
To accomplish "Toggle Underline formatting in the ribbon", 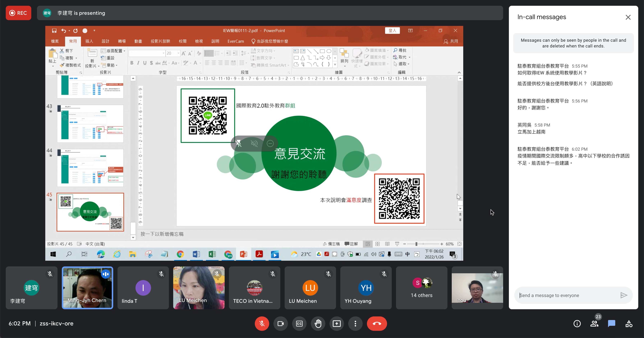I will tap(145, 63).
